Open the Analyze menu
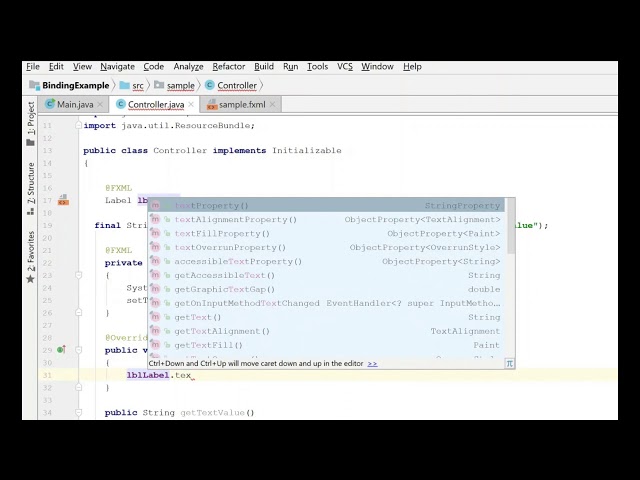 click(x=188, y=67)
